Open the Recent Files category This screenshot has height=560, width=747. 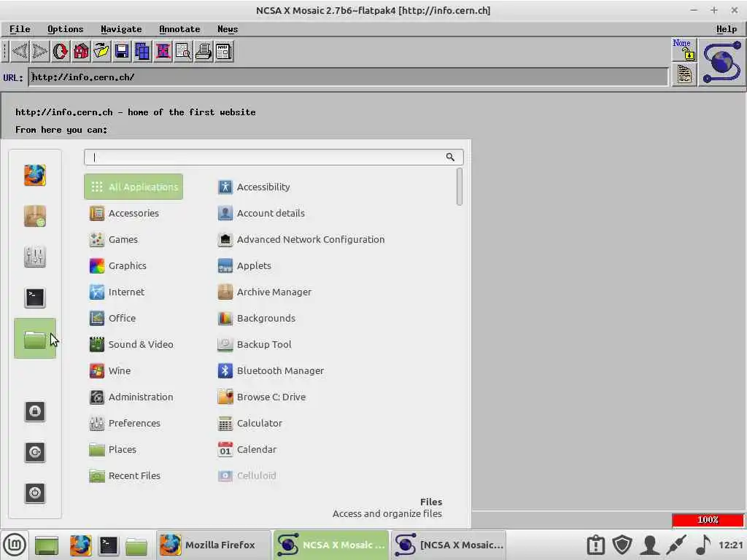pyautogui.click(x=133, y=475)
